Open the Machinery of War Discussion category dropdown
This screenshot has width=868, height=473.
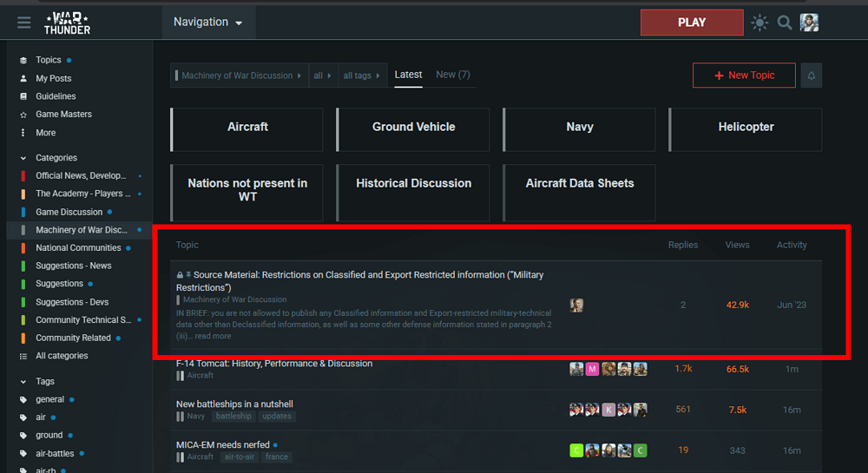[x=238, y=76]
